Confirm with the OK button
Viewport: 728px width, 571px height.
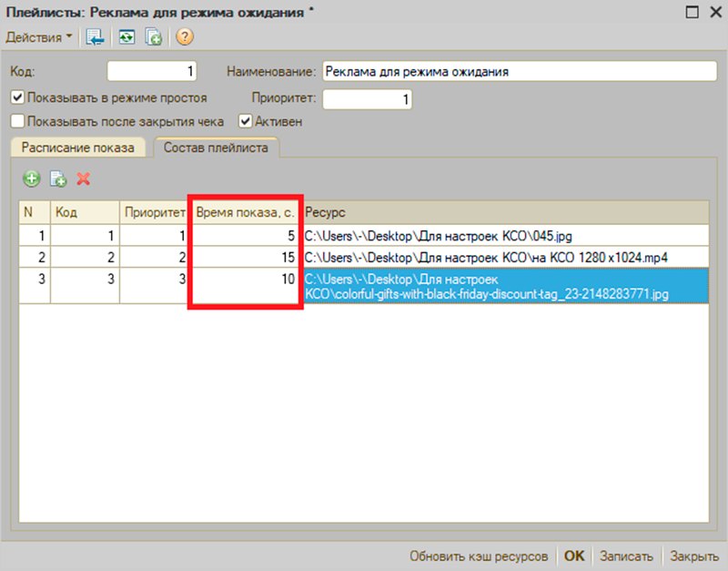[574, 556]
